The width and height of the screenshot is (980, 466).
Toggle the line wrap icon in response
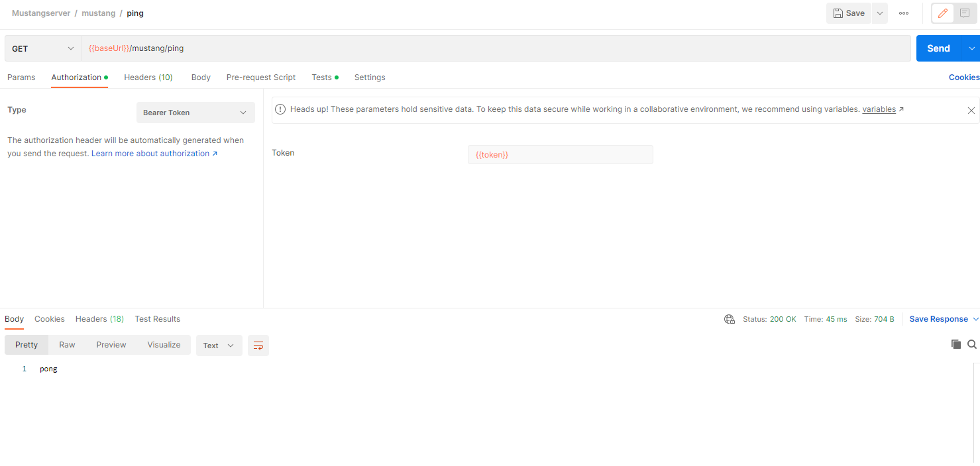click(258, 346)
